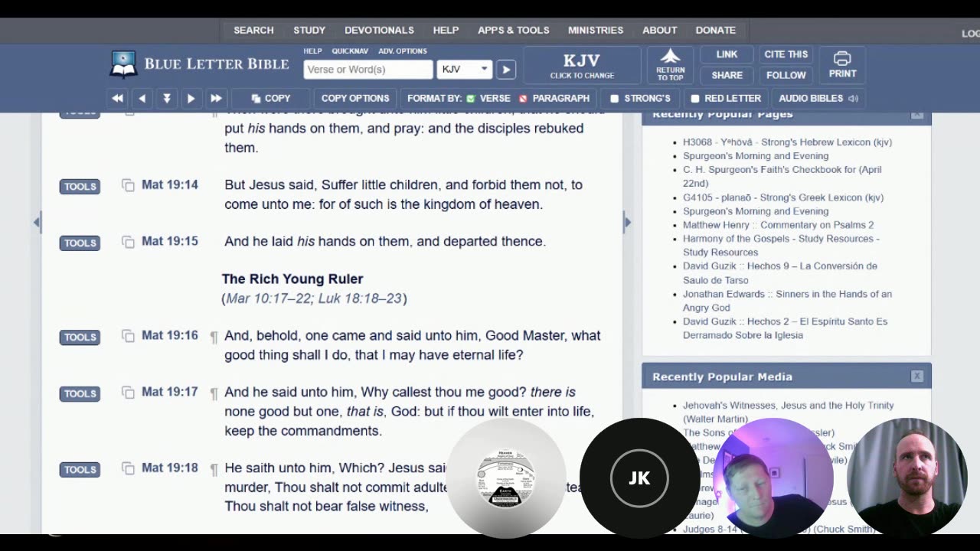
Task: Open G4105 planaō Greek Lexicon link
Action: [783, 197]
